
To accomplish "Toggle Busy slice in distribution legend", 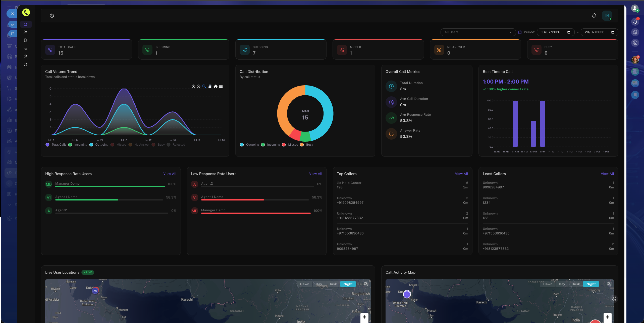I will click(307, 145).
